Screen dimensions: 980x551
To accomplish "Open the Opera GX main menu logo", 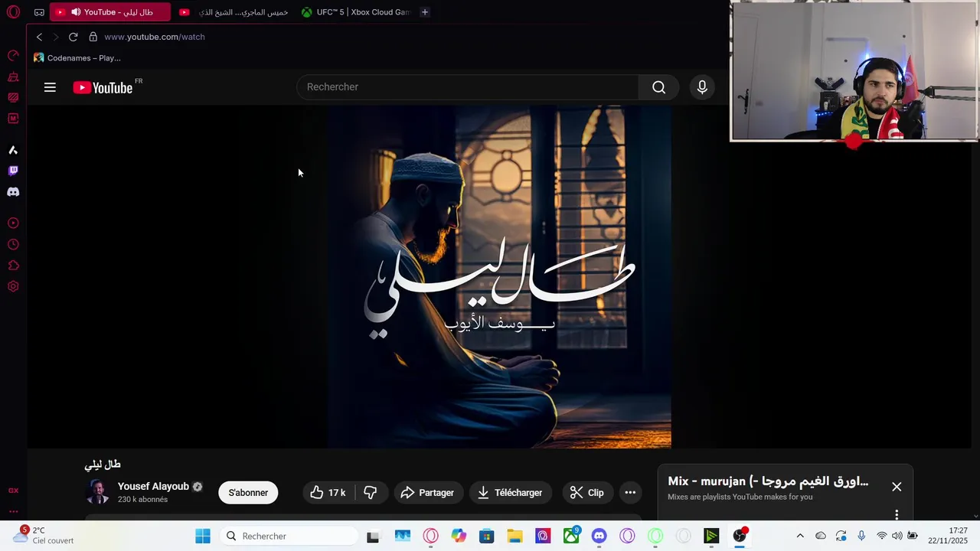I will click(x=13, y=12).
